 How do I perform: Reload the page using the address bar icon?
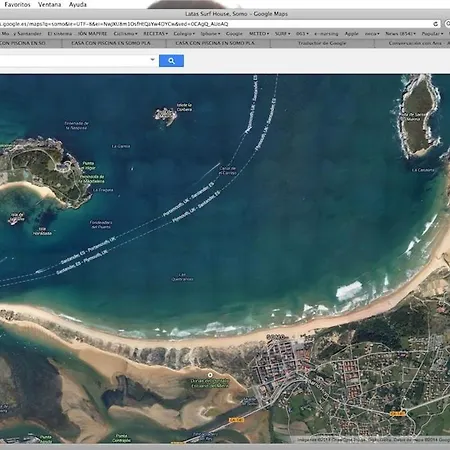tap(436, 24)
